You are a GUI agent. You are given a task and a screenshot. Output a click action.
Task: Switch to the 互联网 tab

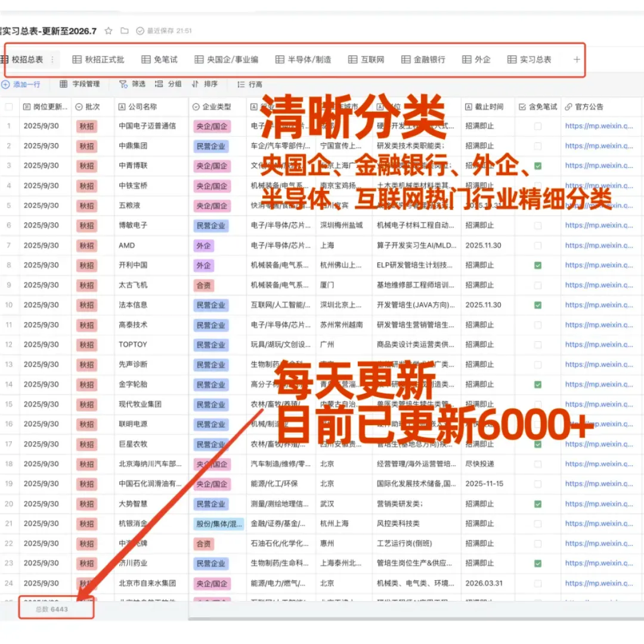[366, 60]
